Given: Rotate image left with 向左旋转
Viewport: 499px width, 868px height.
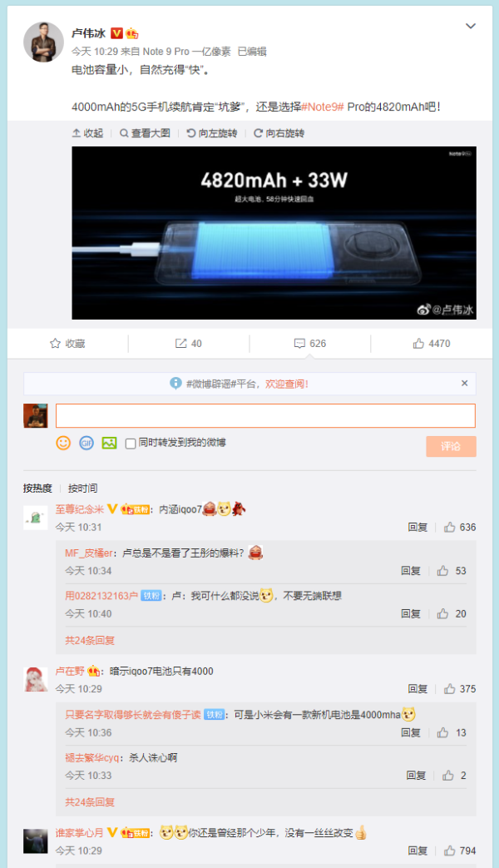Looking at the screenshot, I should (x=212, y=133).
